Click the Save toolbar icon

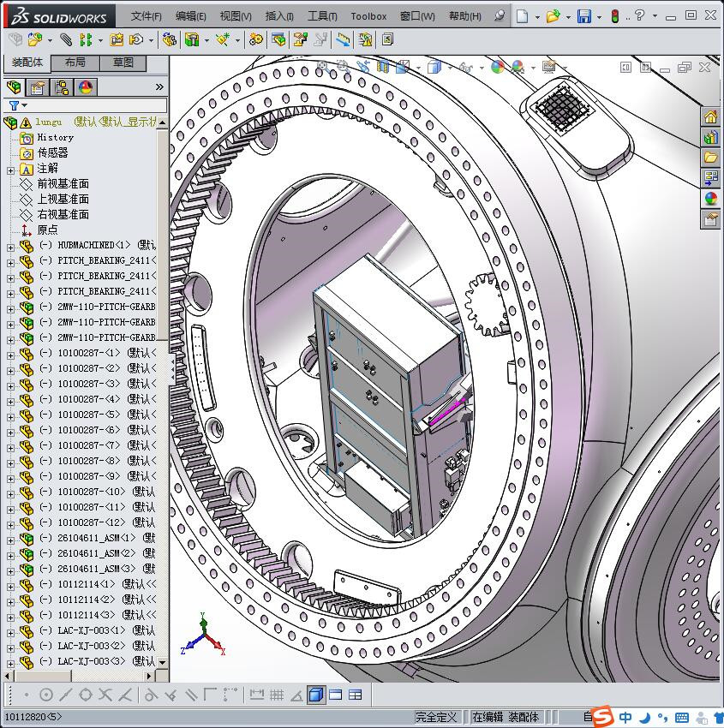(x=583, y=16)
